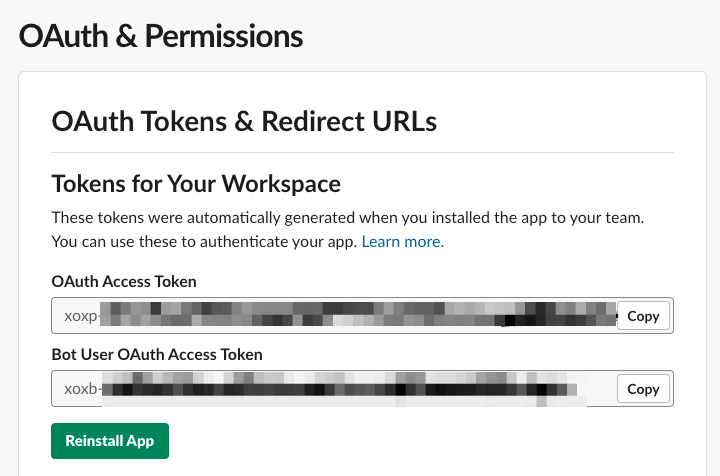Click the xoxp- prefix in the token field
This screenshot has width=720, height=476.
[81, 316]
